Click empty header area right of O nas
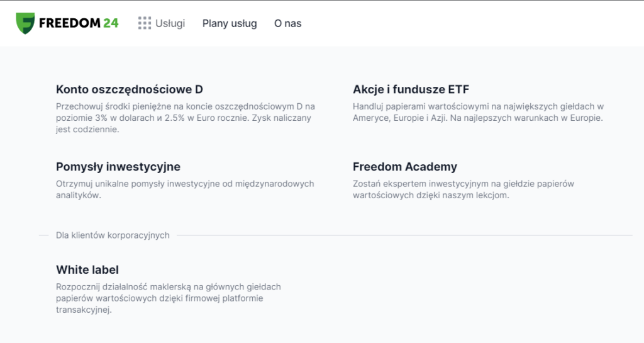The height and width of the screenshot is (343, 644). click(472, 23)
